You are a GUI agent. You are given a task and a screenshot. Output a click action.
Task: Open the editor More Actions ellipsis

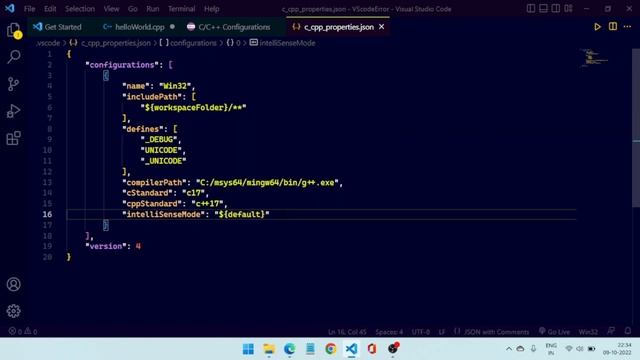coord(627,27)
